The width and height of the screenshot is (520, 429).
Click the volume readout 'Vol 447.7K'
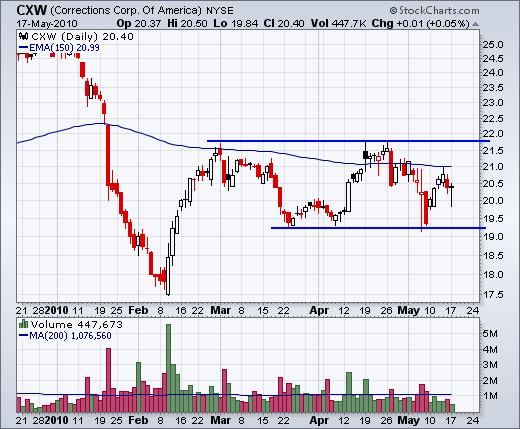[x=338, y=24]
